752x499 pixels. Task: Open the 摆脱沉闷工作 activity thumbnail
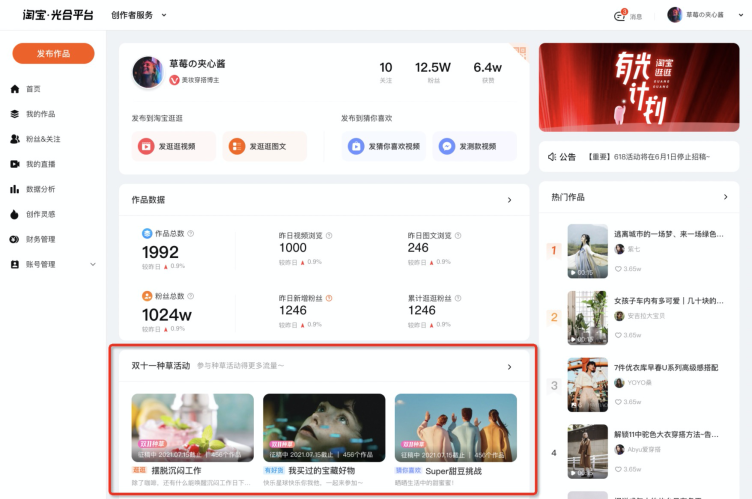[193, 428]
